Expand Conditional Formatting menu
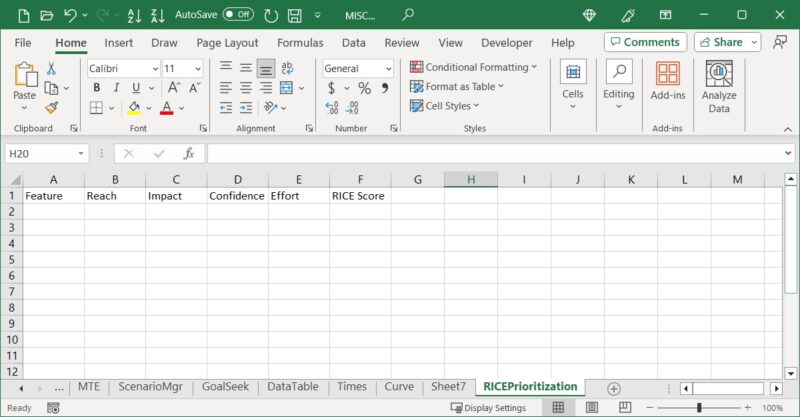800x417 pixels. [473, 67]
